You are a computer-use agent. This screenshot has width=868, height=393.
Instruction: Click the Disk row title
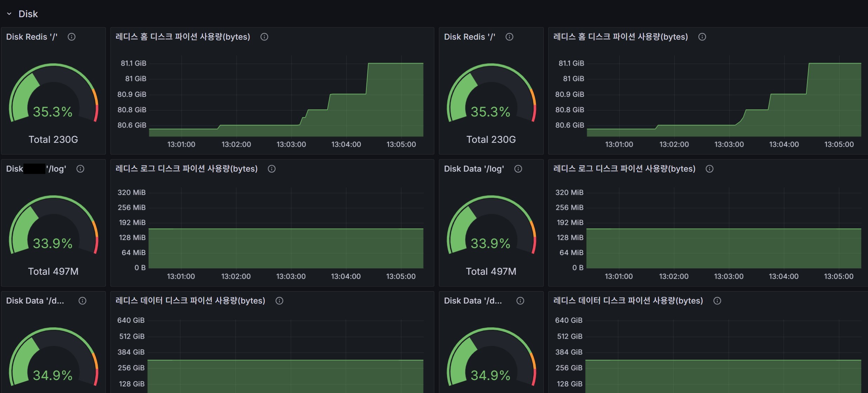click(x=28, y=14)
